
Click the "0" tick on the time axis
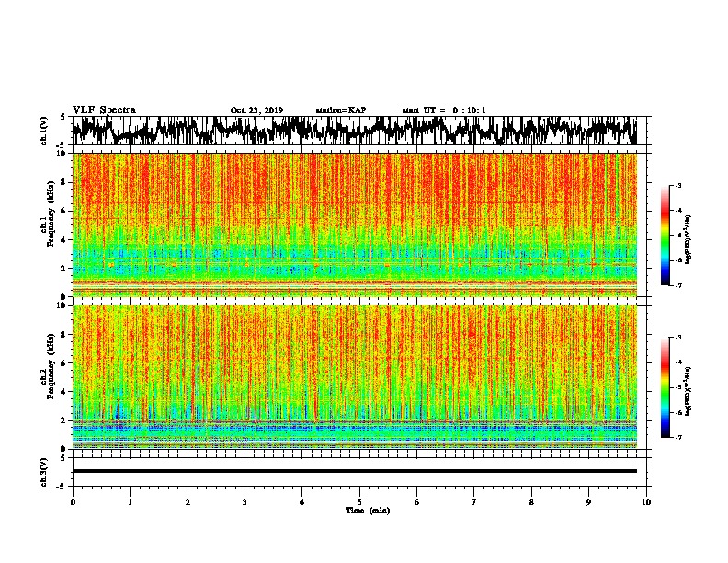point(73,502)
